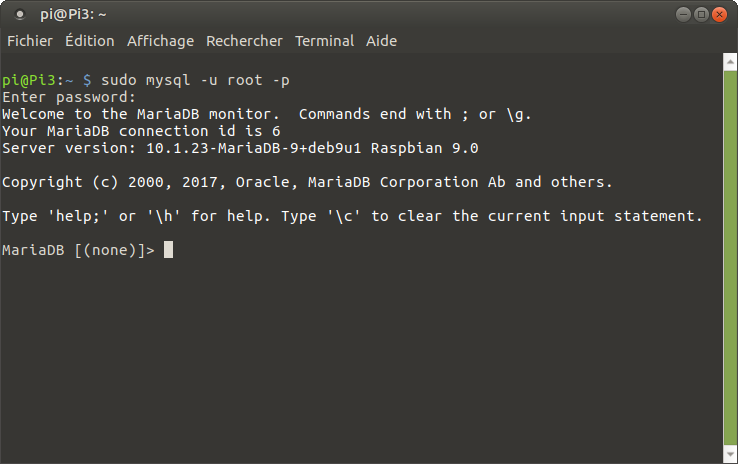
Task: Open the Édition menu
Action: pos(89,41)
